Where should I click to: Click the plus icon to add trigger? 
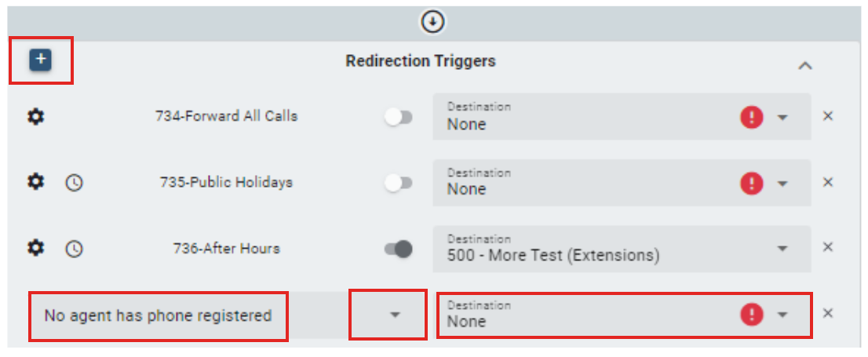click(41, 60)
